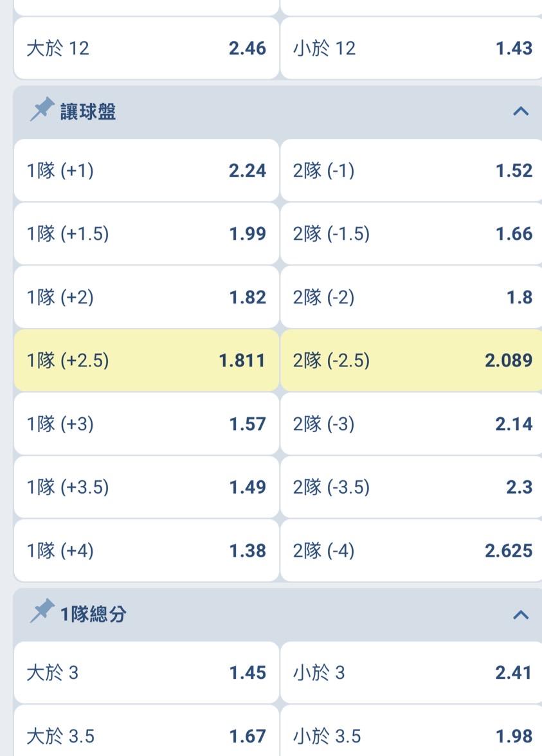This screenshot has width=542, height=756.
Task: Pick 2隊 (-1.5) at 1.66
Action: (411, 233)
